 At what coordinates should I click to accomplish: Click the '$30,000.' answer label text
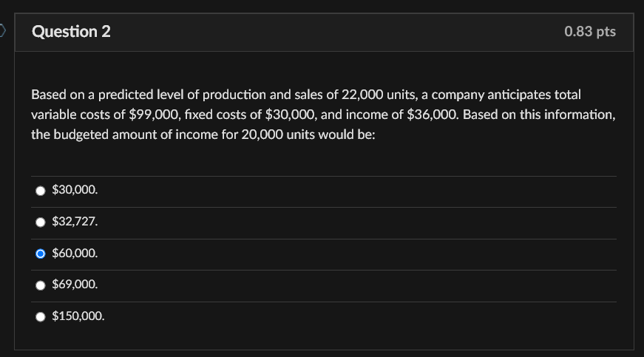pos(75,189)
